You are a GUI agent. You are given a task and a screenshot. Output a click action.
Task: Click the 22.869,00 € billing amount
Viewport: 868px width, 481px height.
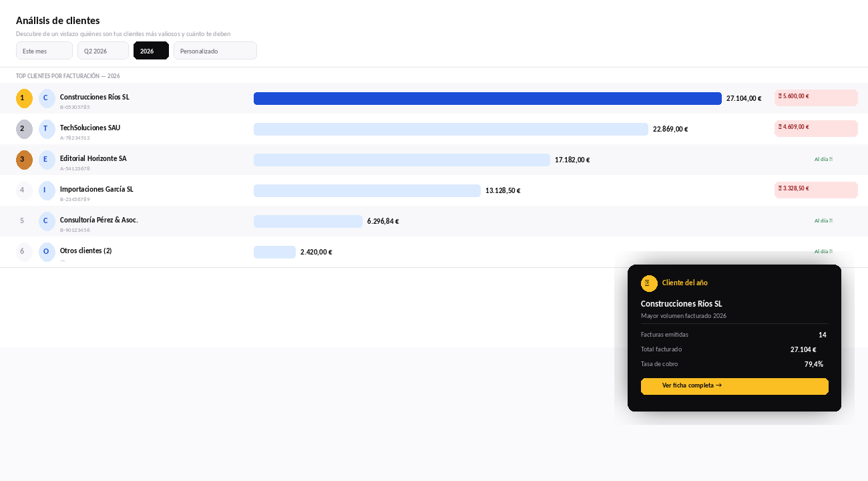pos(670,130)
